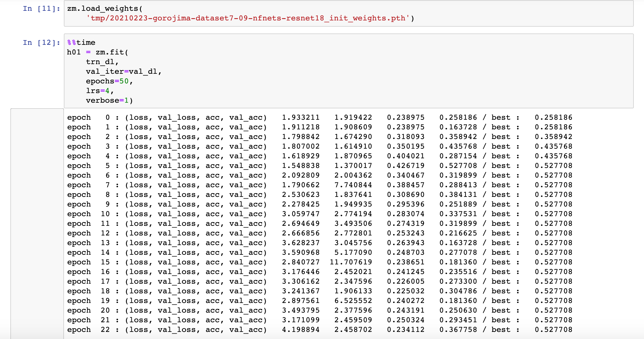The image size is (644, 339).
Task: Click the weights file path string
Action: click(248, 18)
